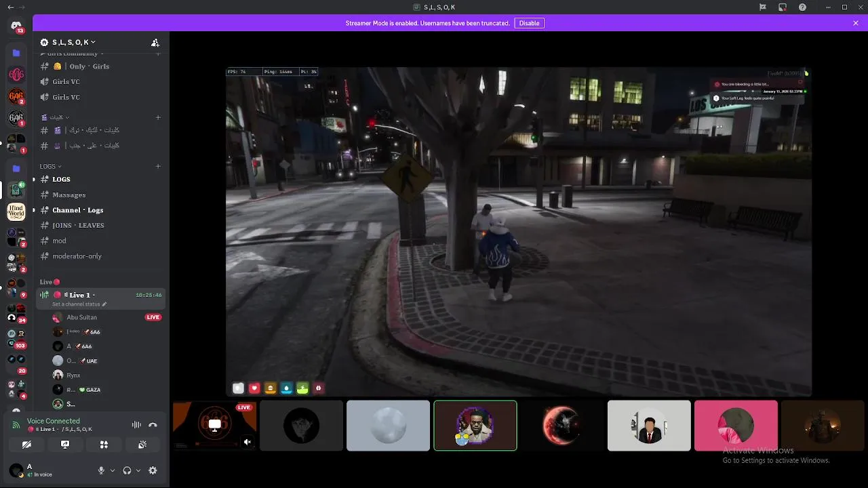
Task: Edit status via Set a channel status
Action: coord(79,304)
